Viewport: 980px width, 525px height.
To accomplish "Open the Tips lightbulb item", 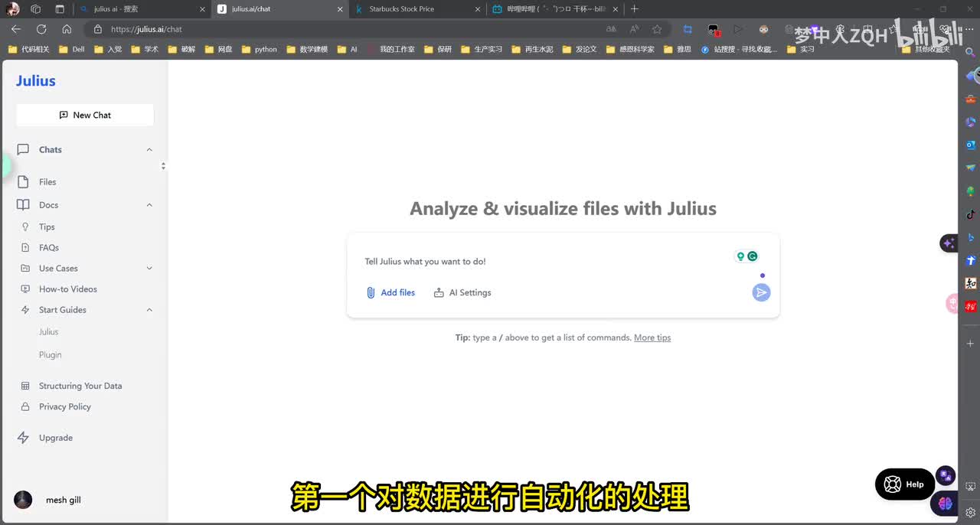I will [x=46, y=227].
